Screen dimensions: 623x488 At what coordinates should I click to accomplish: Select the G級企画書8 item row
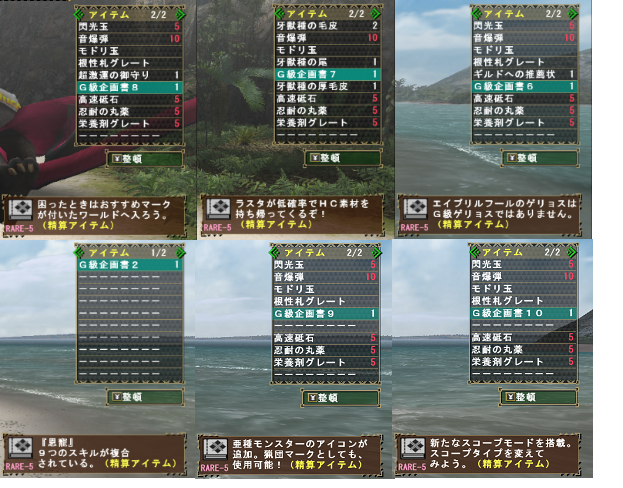130,87
